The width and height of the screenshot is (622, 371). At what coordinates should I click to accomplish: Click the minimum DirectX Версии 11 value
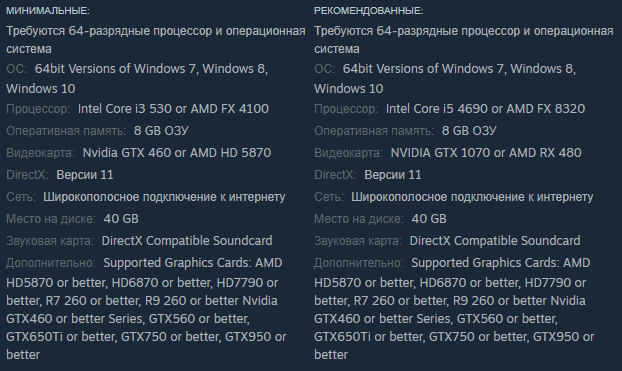(x=85, y=175)
